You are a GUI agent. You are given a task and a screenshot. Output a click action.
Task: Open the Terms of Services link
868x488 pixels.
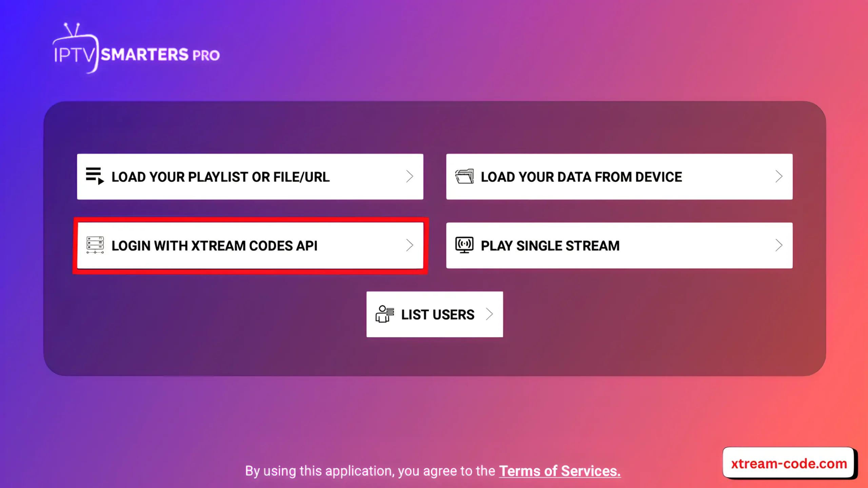point(559,471)
